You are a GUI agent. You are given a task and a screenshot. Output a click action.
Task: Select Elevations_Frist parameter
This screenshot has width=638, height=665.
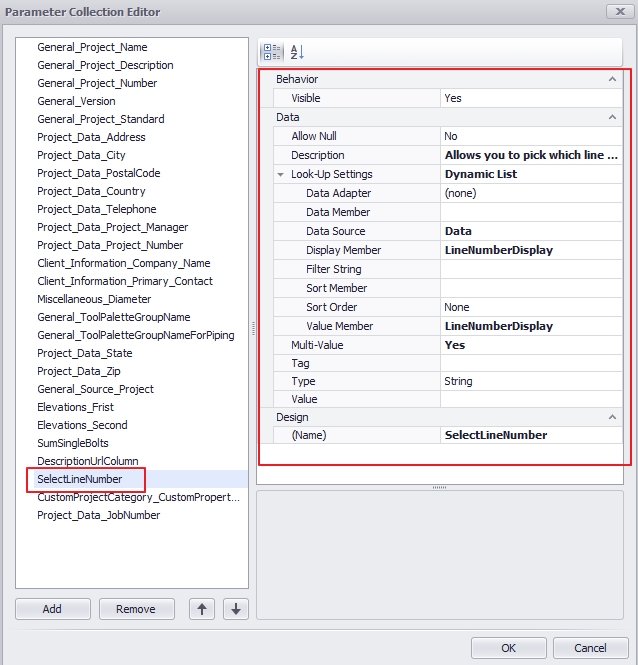pyautogui.click(x=76, y=408)
